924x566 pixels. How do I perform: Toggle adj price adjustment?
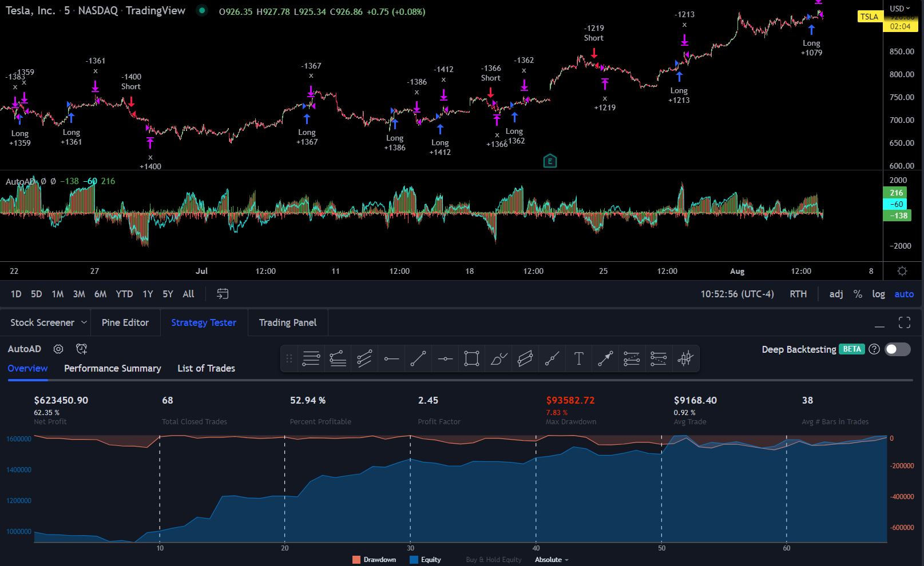pos(836,294)
